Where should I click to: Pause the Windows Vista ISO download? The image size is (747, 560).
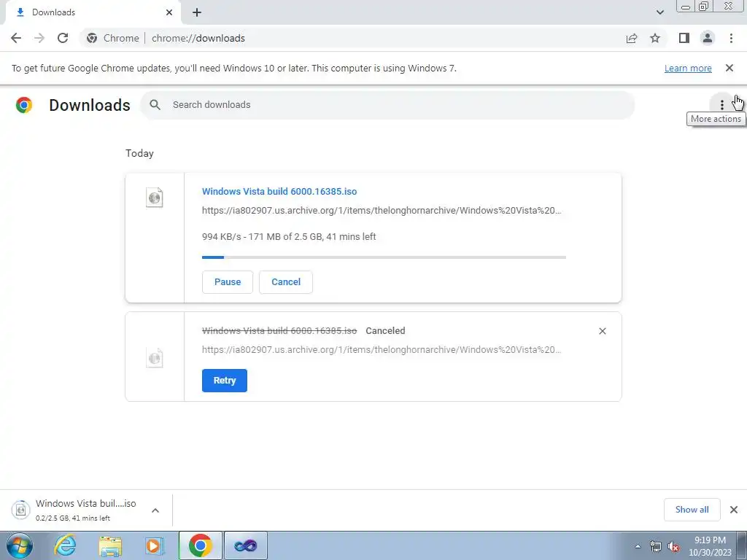click(228, 282)
